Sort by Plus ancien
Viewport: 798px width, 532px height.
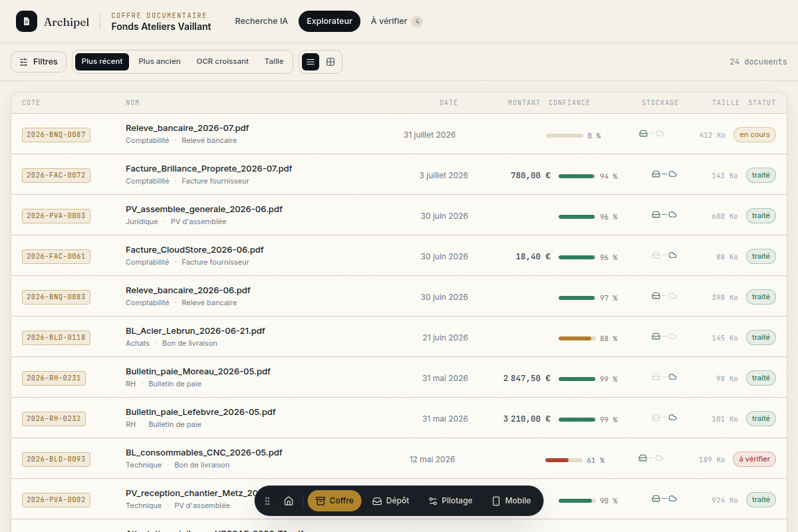pos(160,62)
